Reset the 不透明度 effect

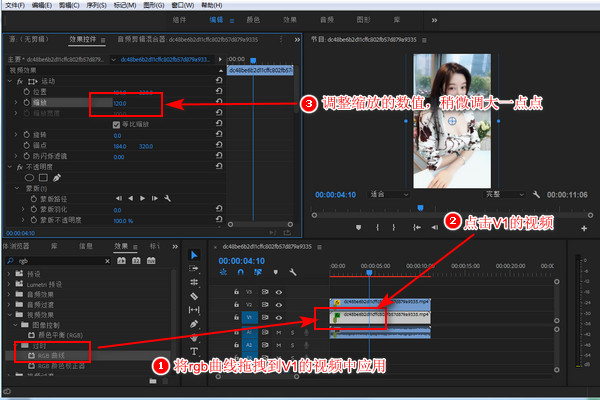(x=219, y=166)
